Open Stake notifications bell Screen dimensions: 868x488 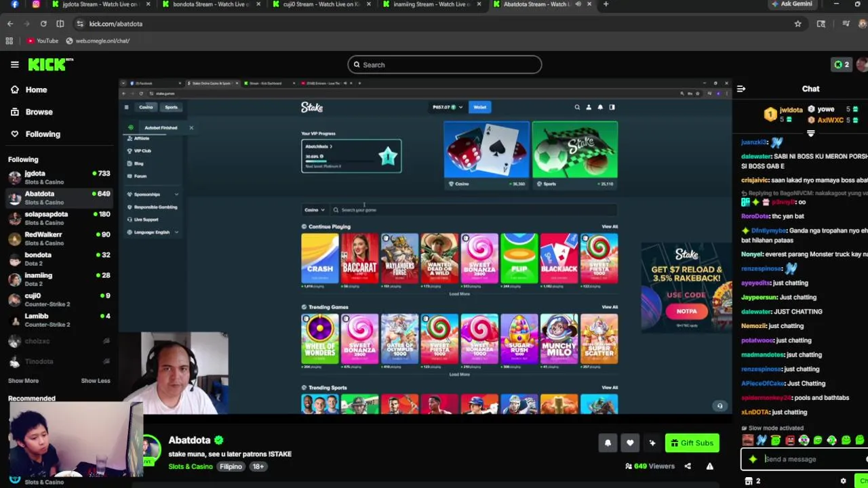click(600, 107)
